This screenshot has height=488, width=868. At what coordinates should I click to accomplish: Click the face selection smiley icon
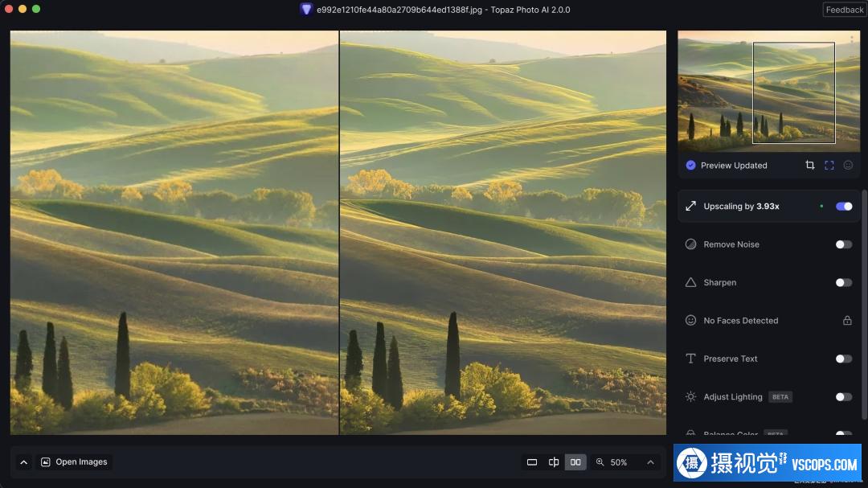(x=848, y=165)
